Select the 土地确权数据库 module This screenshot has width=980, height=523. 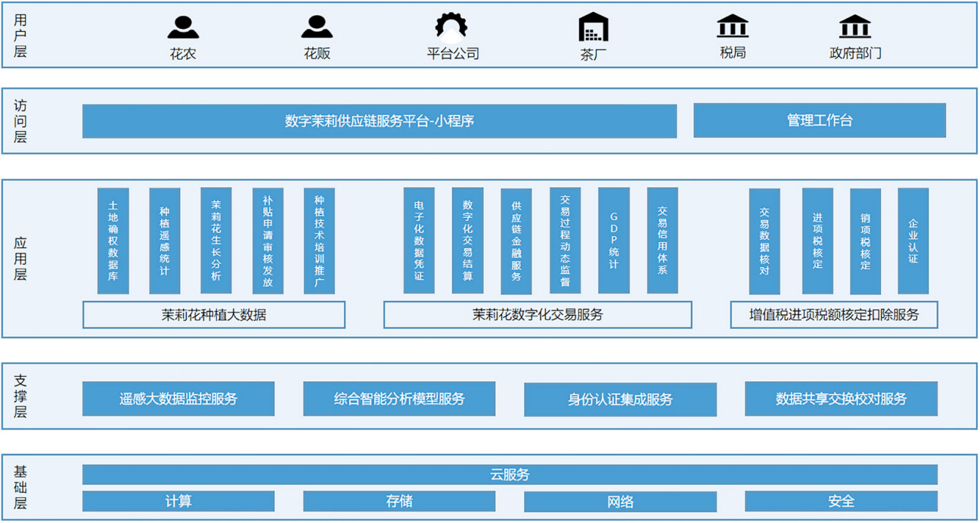pos(113,241)
